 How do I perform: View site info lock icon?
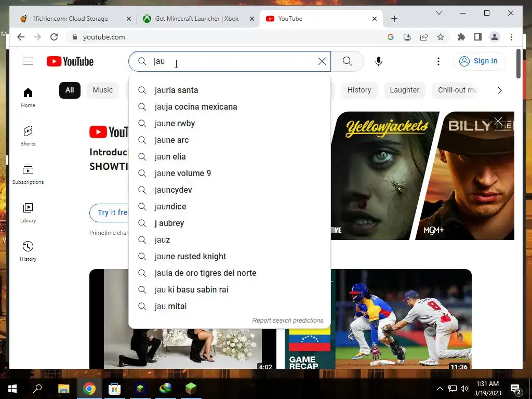pos(75,37)
